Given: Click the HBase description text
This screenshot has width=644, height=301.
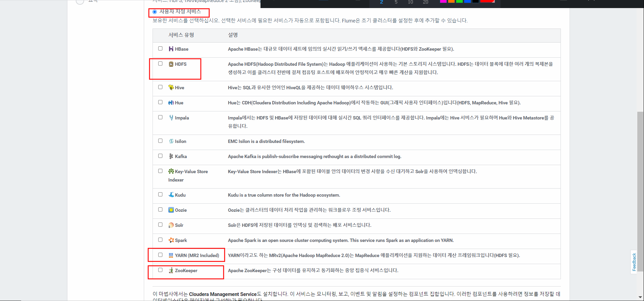Looking at the screenshot, I should click(x=341, y=49).
